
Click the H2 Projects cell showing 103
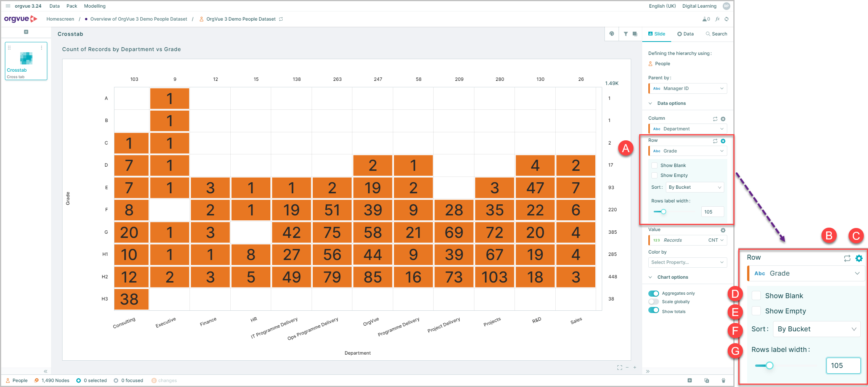click(494, 277)
